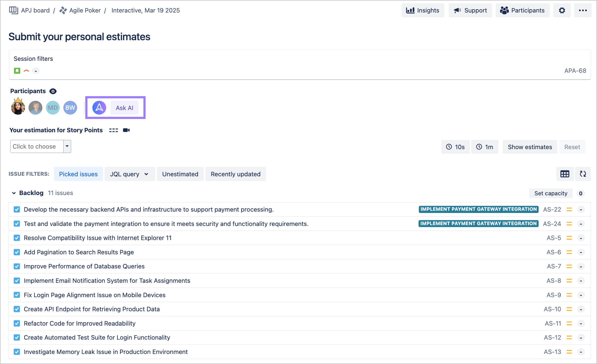Viewport: 597px width, 364px height.
Task: Click the BW participant avatar
Action: (x=70, y=108)
